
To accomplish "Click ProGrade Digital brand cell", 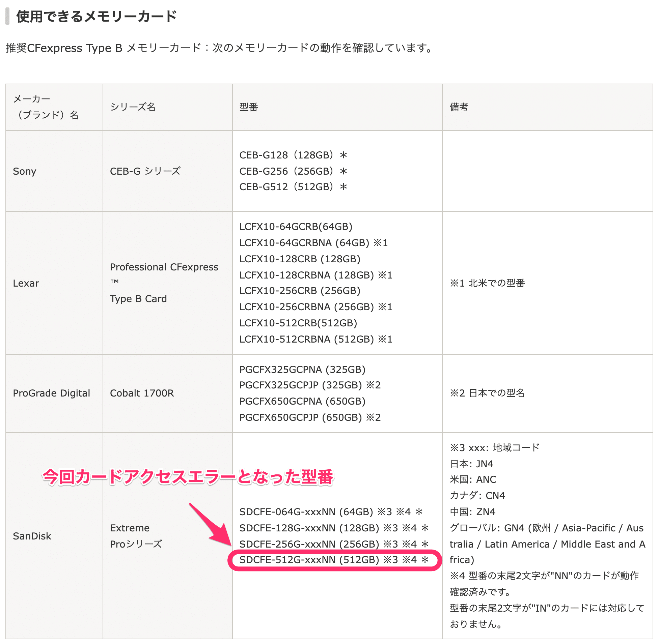I will click(x=51, y=393).
